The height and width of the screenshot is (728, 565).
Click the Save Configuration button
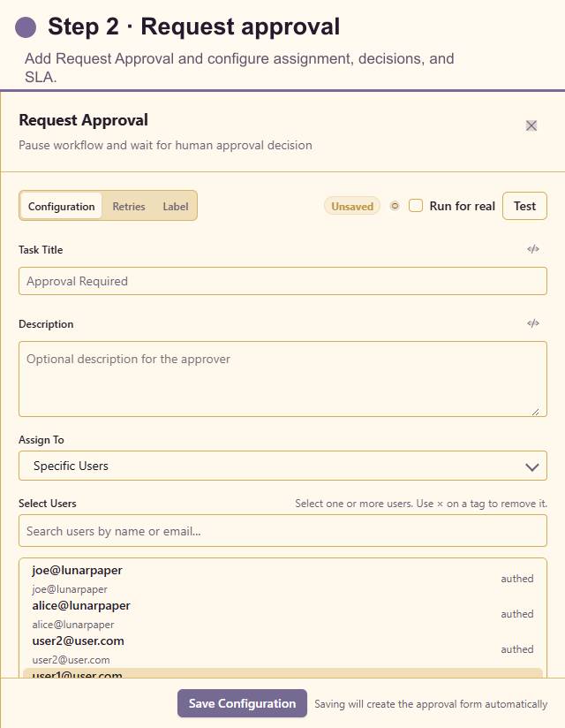click(242, 703)
